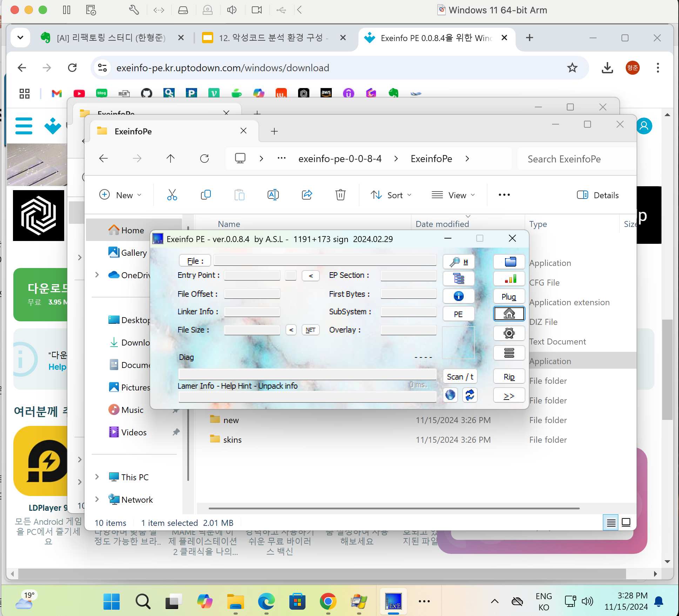Click the File path field in Exeinfo PE

325,260
